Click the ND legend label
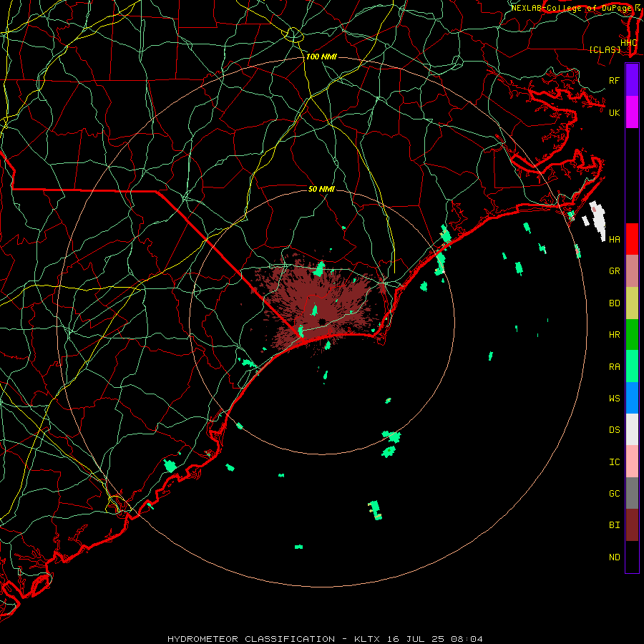Image resolution: width=644 pixels, height=644 pixels. (x=614, y=557)
